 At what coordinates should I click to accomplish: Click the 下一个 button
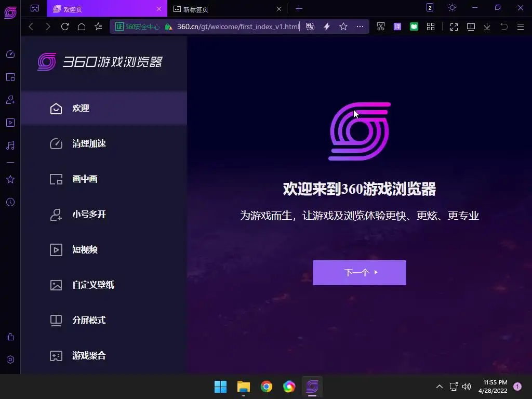pos(360,273)
